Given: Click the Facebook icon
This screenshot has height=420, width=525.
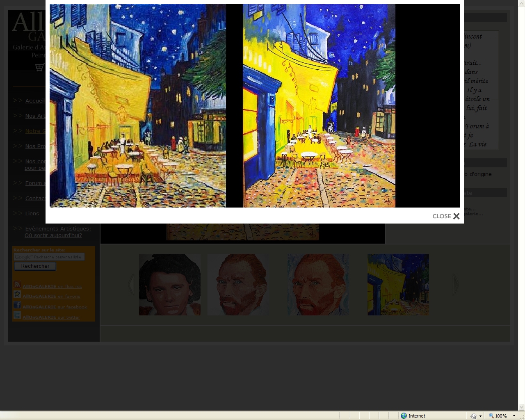Looking at the screenshot, I should (17, 305).
